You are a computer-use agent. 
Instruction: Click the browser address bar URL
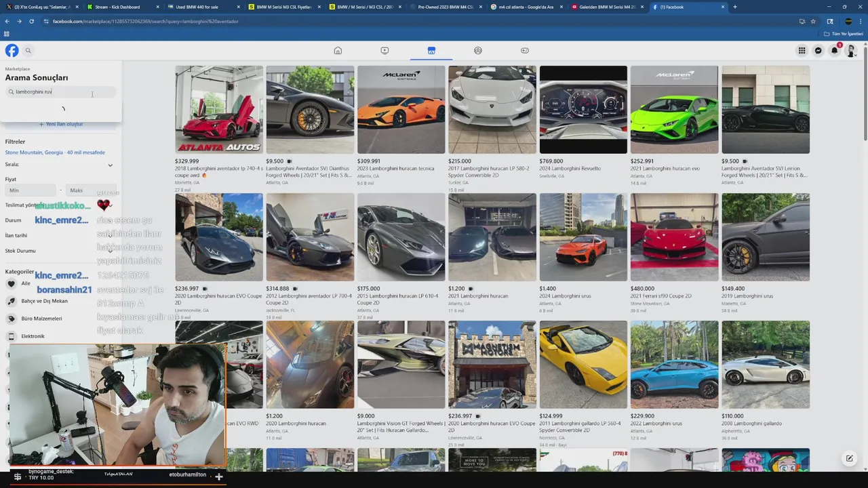[146, 21]
